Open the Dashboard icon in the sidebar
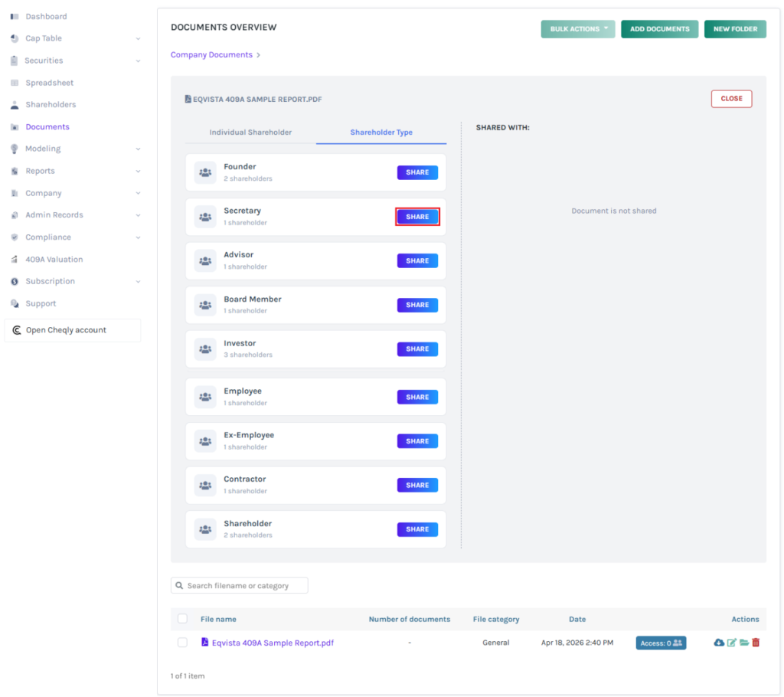 (x=15, y=16)
